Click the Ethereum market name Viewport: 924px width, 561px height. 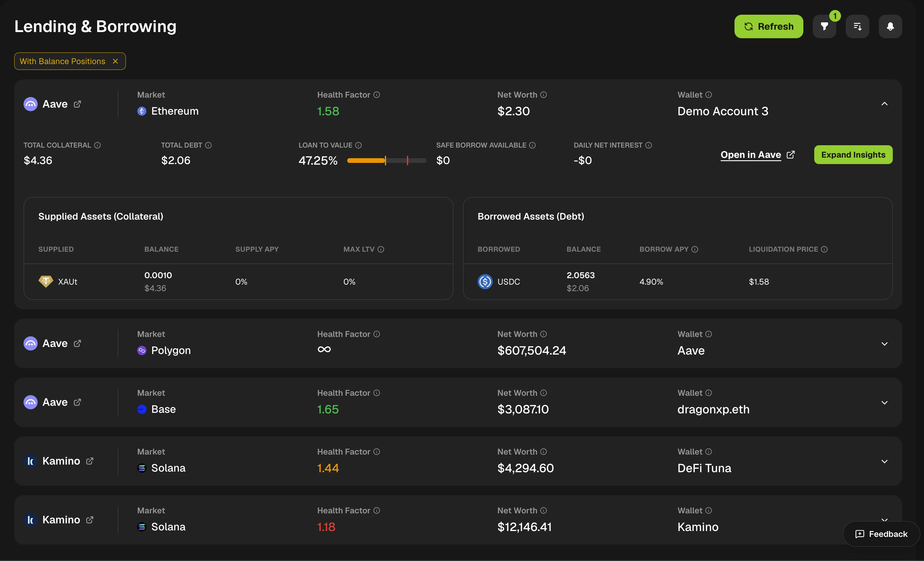coord(175,111)
